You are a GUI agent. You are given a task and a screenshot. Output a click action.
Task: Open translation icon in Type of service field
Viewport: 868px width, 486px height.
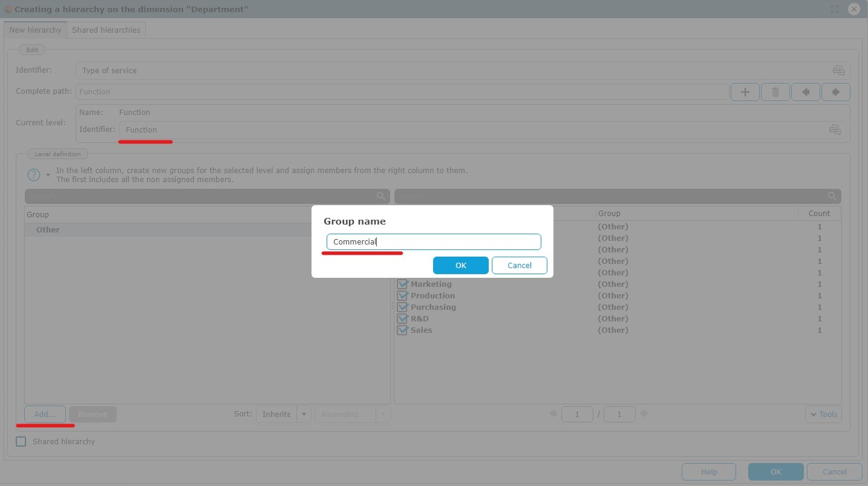pos(838,70)
